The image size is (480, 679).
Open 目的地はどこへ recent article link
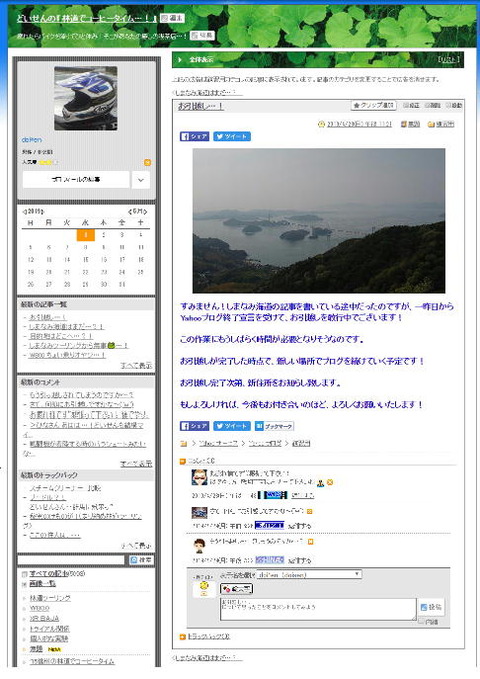(61, 336)
